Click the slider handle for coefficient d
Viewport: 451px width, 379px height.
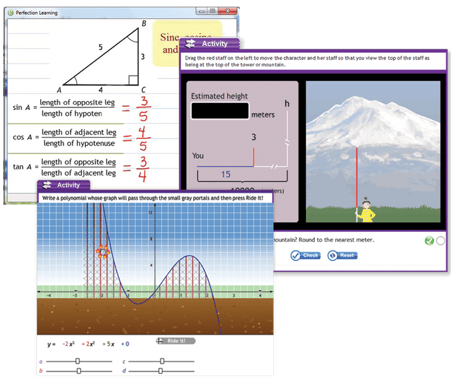click(161, 371)
